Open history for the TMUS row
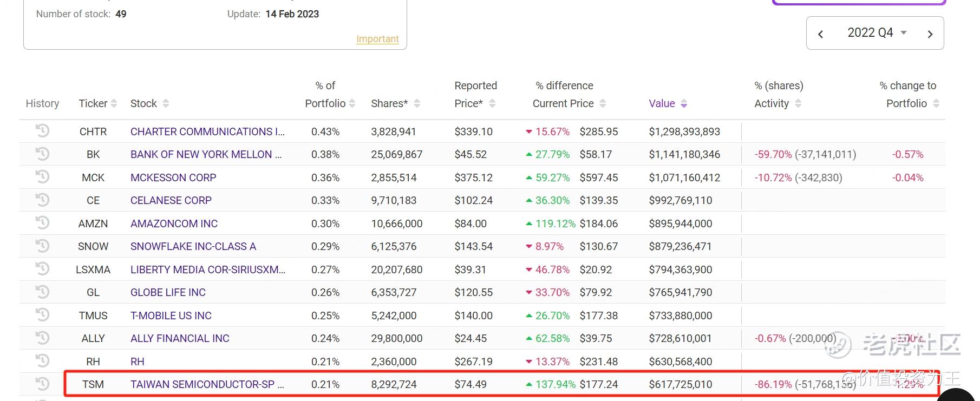 point(42,315)
